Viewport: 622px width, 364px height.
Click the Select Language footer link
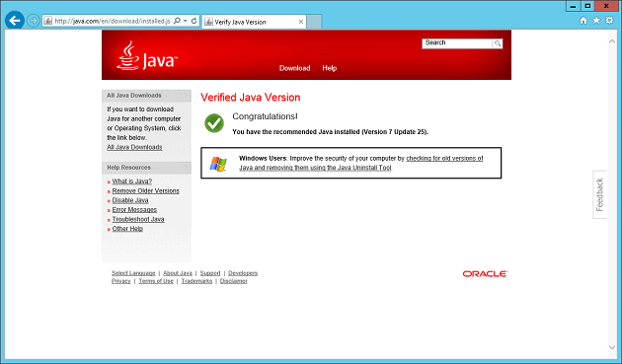point(133,273)
